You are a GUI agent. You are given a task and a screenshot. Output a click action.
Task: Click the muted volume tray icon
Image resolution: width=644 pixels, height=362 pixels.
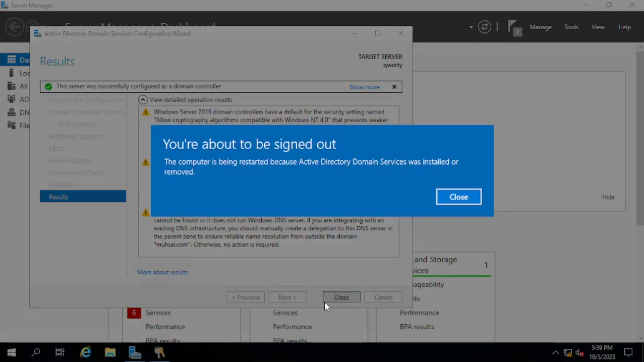pyautogui.click(x=579, y=353)
